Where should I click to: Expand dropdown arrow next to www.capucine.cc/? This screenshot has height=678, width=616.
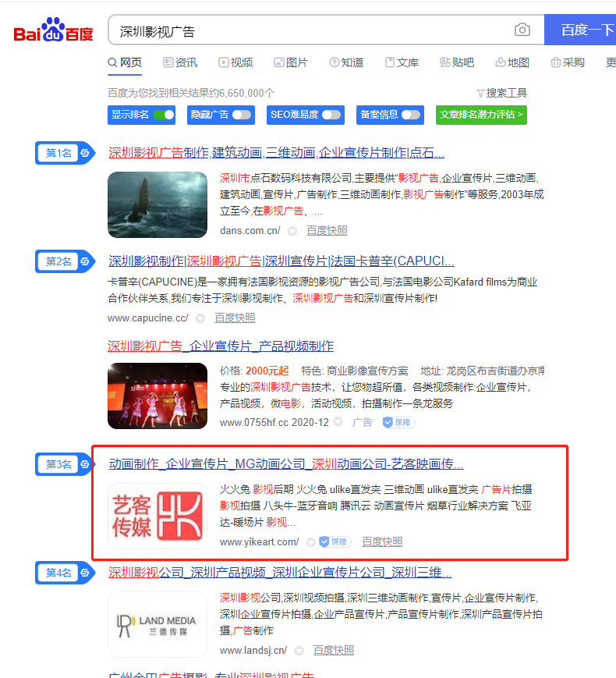(x=200, y=318)
